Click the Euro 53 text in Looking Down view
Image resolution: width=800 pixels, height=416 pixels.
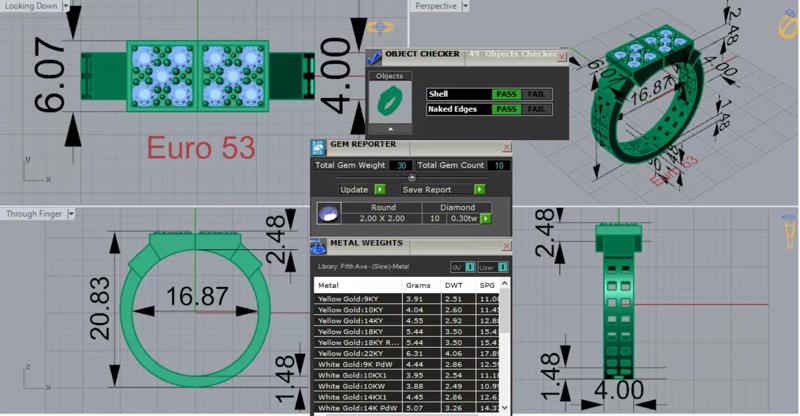pos(201,148)
